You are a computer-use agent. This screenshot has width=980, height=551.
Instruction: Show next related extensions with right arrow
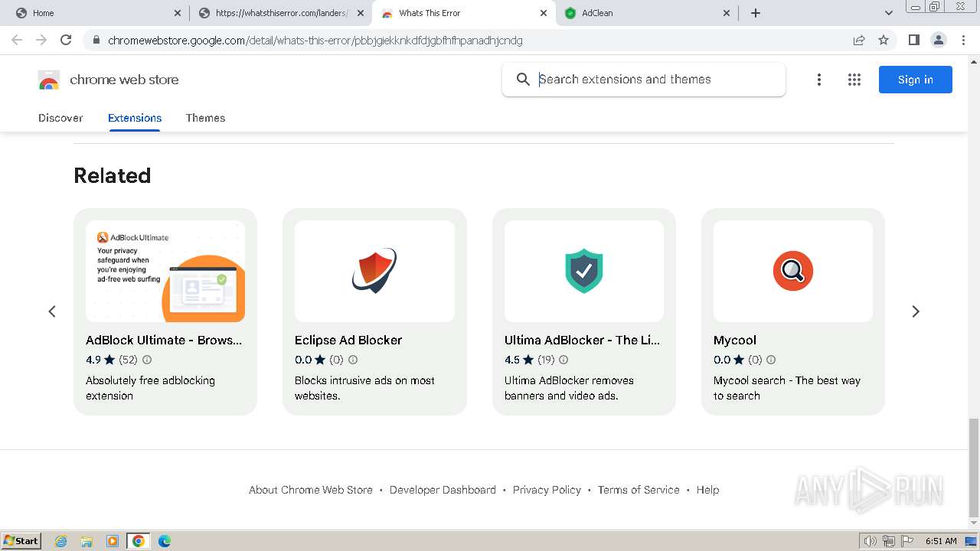pyautogui.click(x=916, y=311)
